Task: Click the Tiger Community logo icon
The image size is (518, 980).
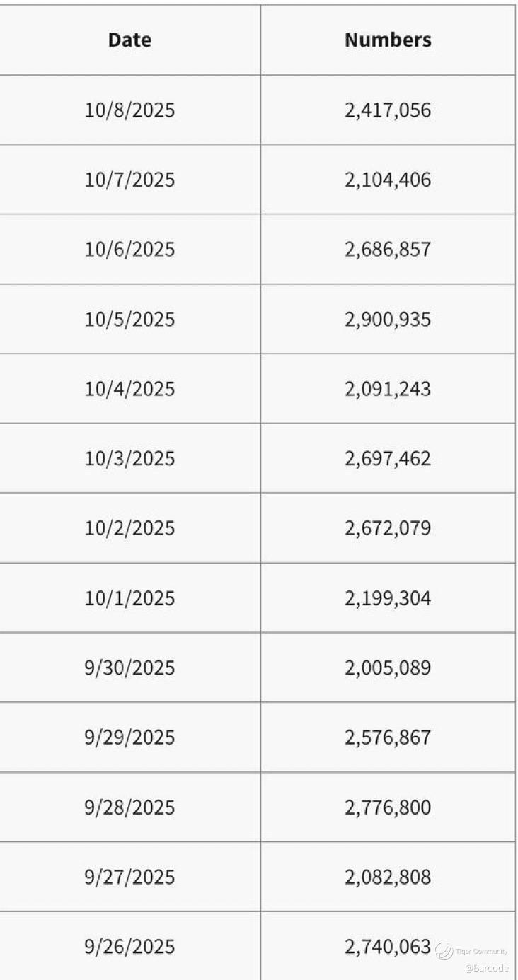Action: click(444, 951)
